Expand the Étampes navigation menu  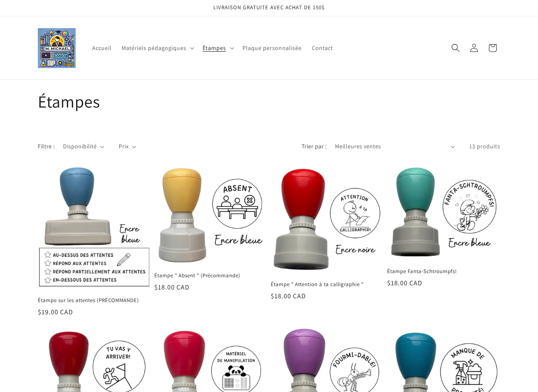coord(218,48)
